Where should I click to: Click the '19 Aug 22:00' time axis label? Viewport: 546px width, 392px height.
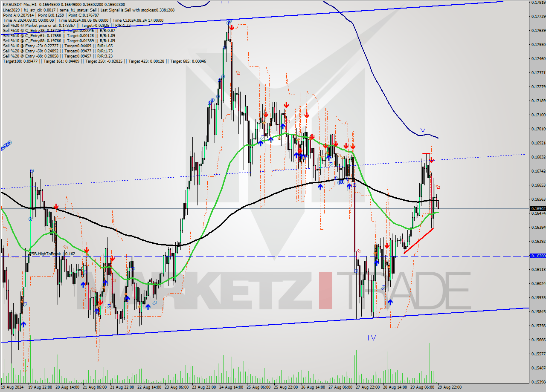(x=40, y=387)
